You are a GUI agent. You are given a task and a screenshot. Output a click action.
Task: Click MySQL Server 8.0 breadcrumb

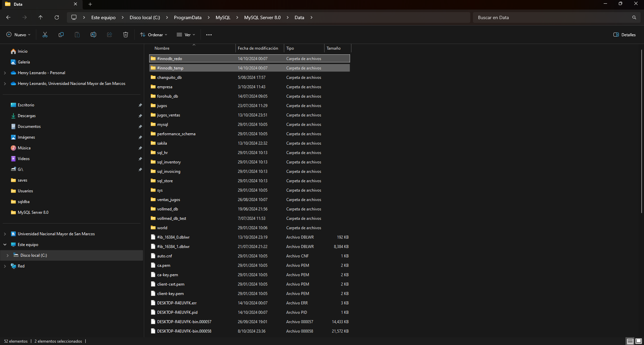pyautogui.click(x=262, y=17)
